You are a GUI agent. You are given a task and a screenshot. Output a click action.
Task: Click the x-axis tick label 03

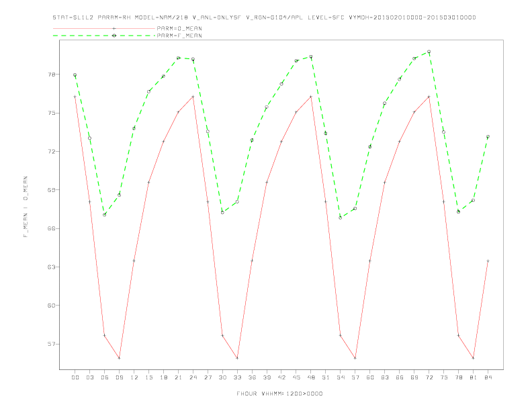[x=89, y=377]
